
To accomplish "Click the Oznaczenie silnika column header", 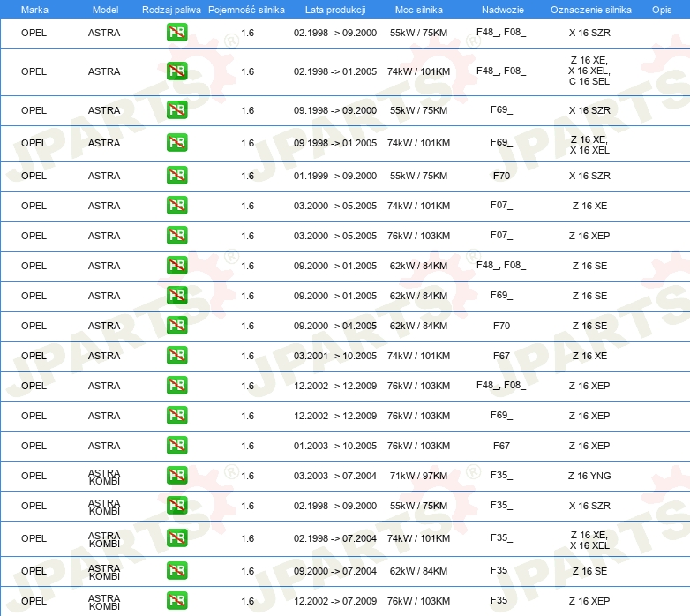I will 590,10.
